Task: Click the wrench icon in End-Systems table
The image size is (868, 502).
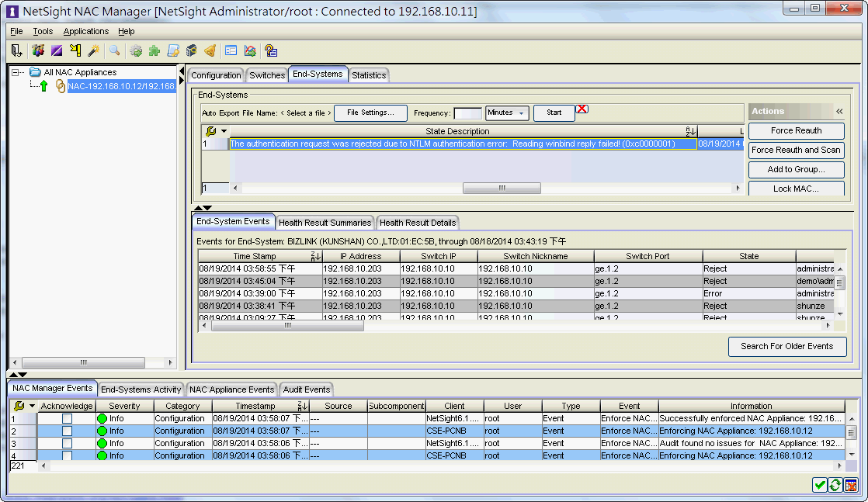Action: pyautogui.click(x=210, y=131)
